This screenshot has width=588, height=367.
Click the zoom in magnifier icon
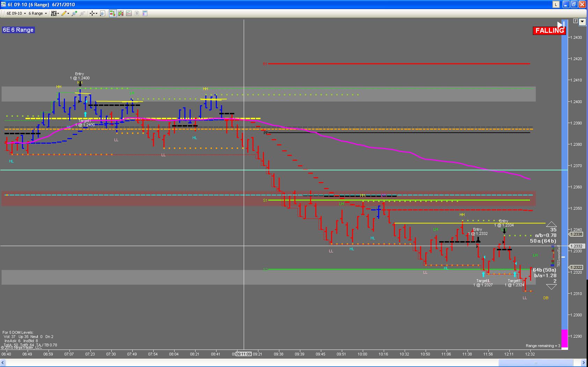pos(75,13)
